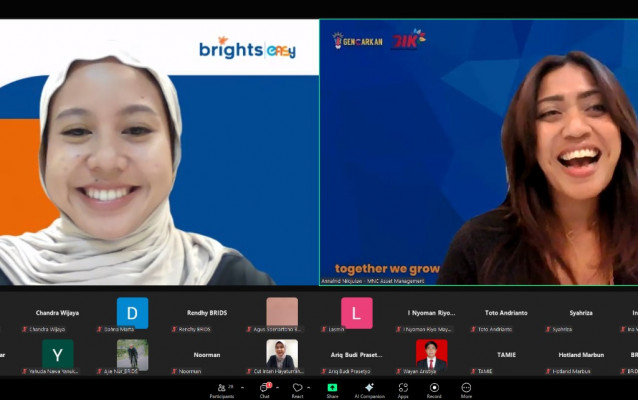The height and width of the screenshot is (400, 638).
Task: Click muted mic icon beside TAMIE label
Action: pyautogui.click(x=473, y=371)
